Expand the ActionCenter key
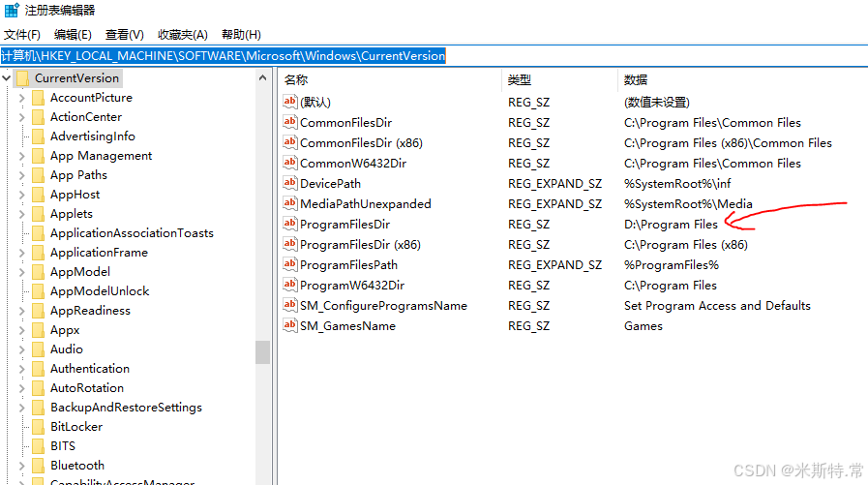This screenshot has width=868, height=485. (21, 117)
